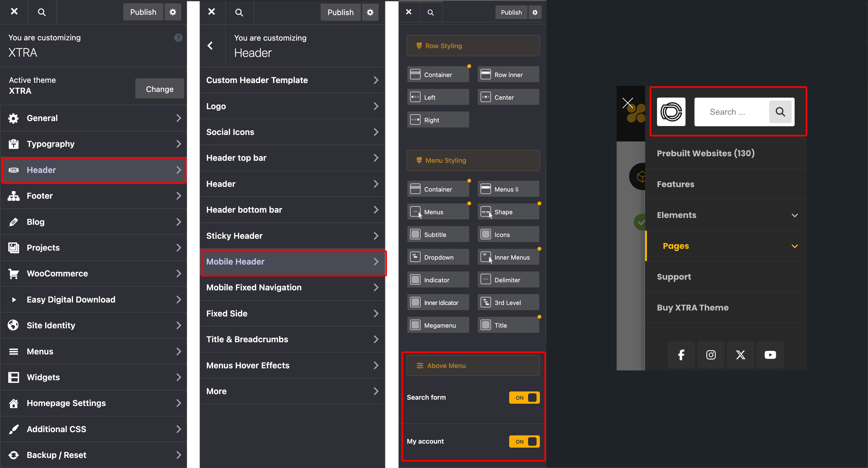Open publish settings gear in first panel
Viewport: 868px width, 468px height.
[x=173, y=12]
